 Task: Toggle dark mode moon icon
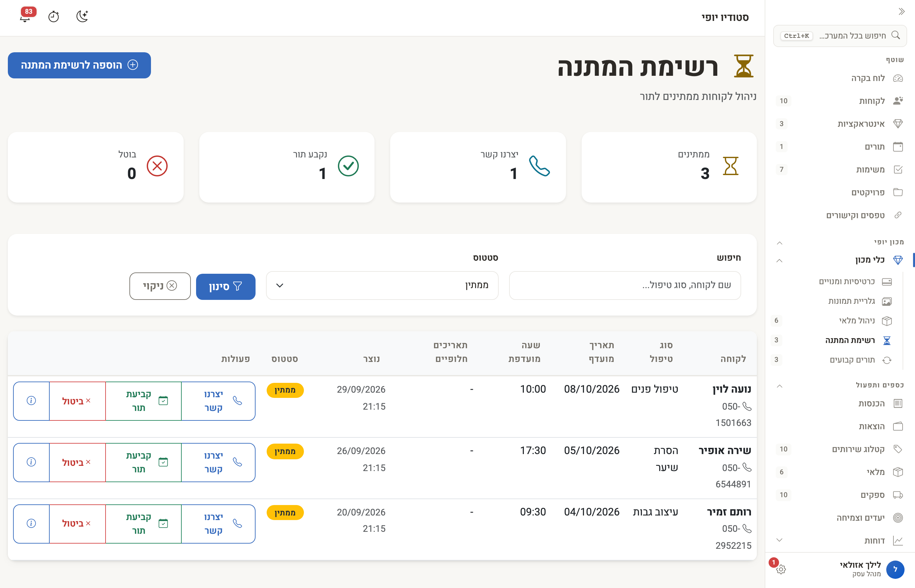[82, 16]
